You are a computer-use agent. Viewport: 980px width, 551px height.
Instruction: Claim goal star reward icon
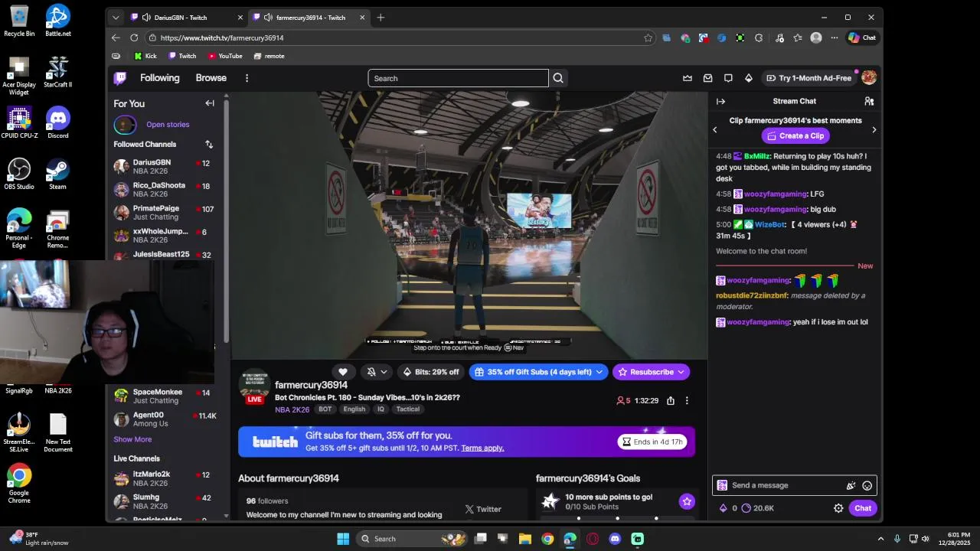687,501
